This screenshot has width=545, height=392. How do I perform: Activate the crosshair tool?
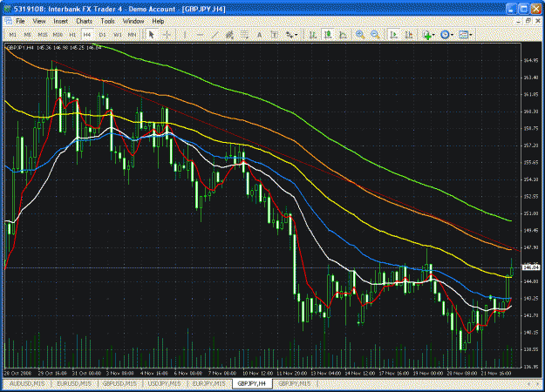pos(167,35)
